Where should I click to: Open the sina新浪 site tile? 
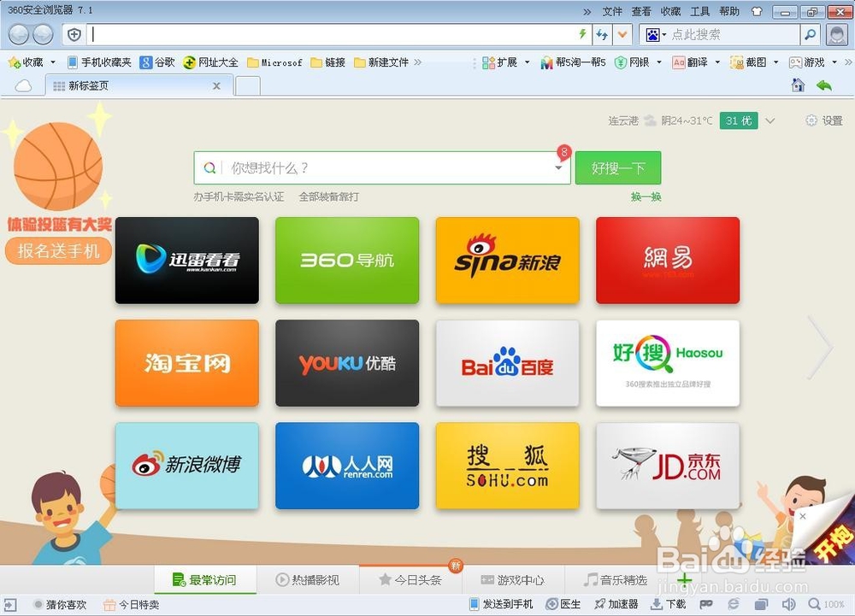[508, 261]
